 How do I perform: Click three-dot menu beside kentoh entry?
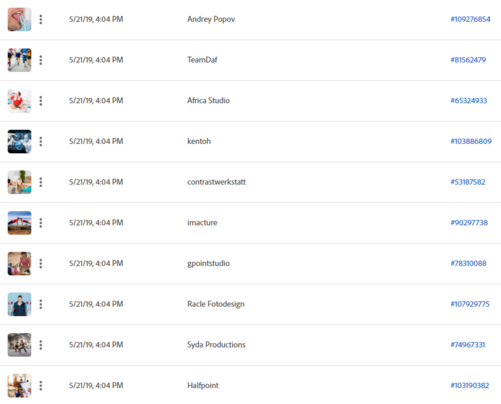pyautogui.click(x=41, y=141)
